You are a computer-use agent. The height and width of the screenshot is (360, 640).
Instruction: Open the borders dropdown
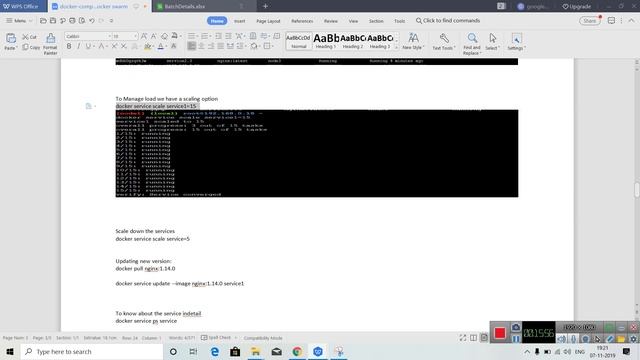point(272,46)
